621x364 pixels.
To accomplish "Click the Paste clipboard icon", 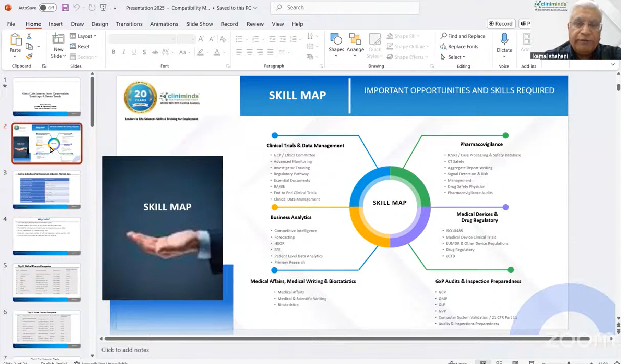I will click(x=15, y=40).
